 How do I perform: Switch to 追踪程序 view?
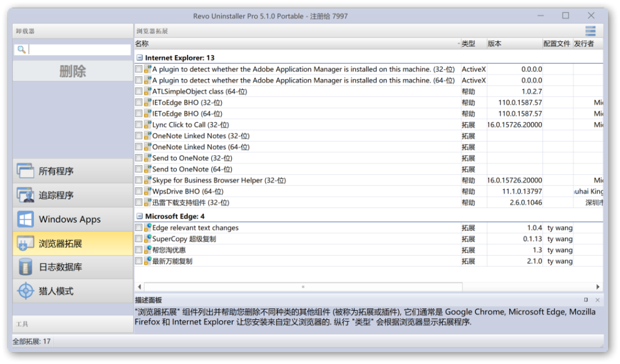point(73,195)
